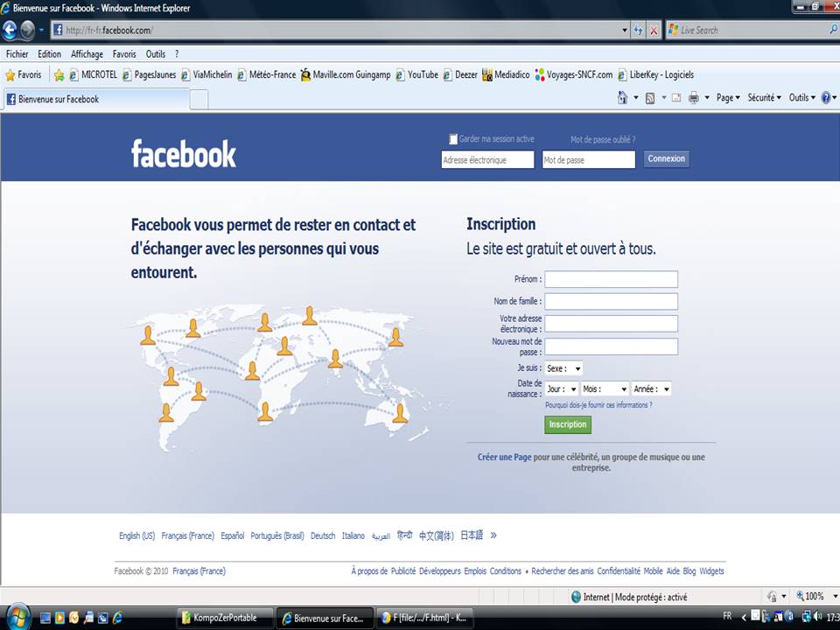The height and width of the screenshot is (630, 840).
Task: Open the Année birth year dropdown
Action: pos(651,388)
